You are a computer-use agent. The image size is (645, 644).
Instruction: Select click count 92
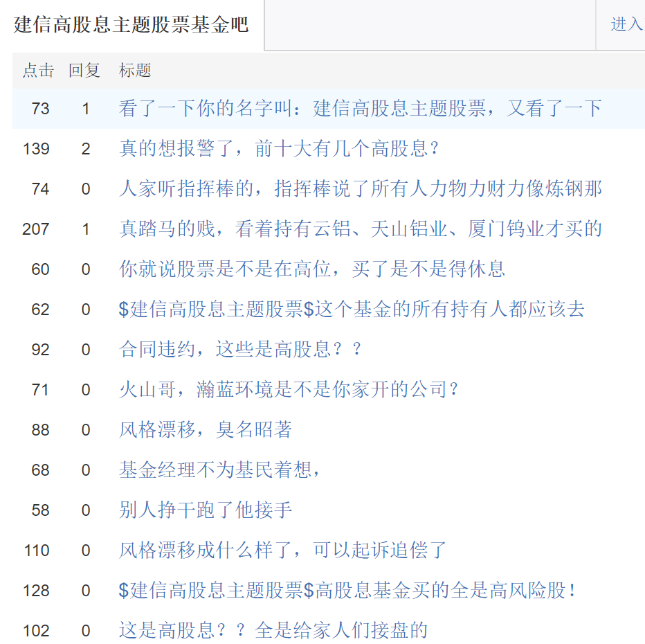[x=40, y=350]
